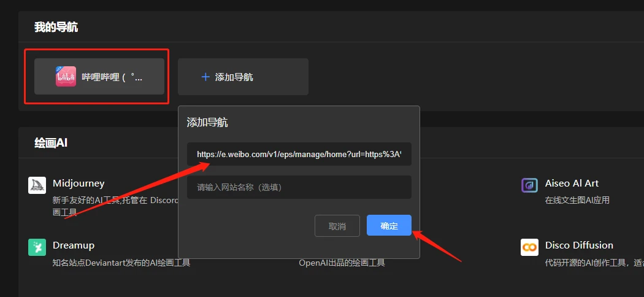Click the 代码开源的AI创作工具 description
Image resolution: width=644 pixels, height=297 pixels.
pyautogui.click(x=594, y=263)
